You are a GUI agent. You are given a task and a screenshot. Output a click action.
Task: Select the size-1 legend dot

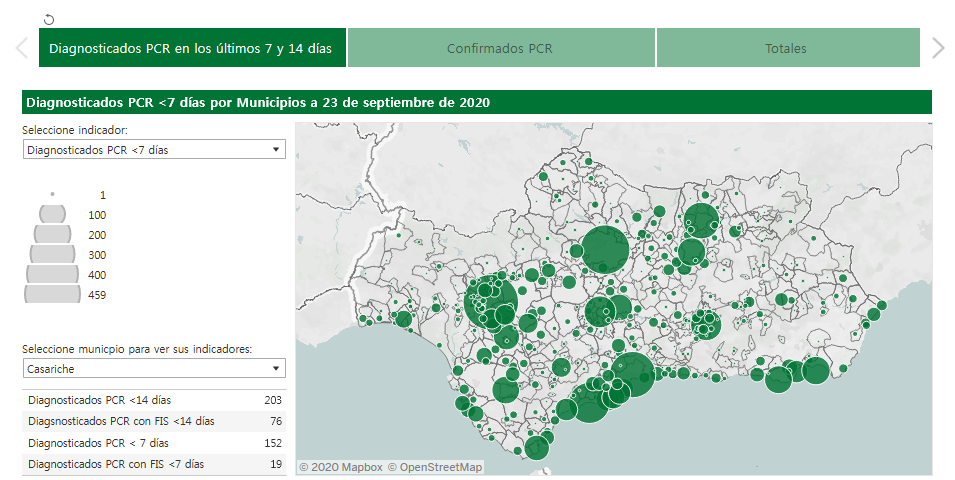(52, 195)
